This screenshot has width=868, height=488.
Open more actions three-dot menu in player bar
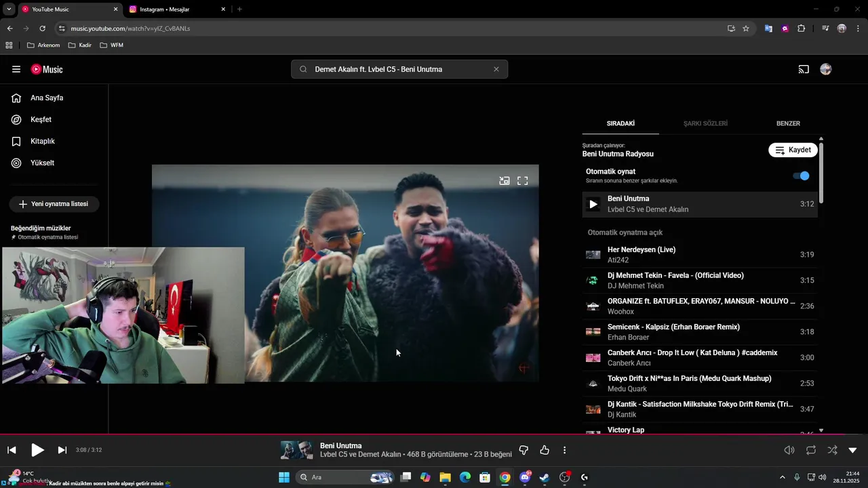pyautogui.click(x=564, y=450)
